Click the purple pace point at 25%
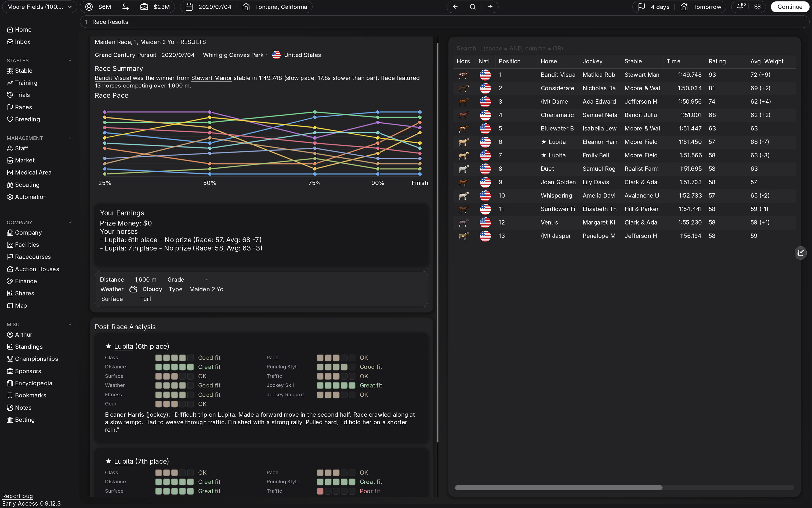 pyautogui.click(x=105, y=112)
